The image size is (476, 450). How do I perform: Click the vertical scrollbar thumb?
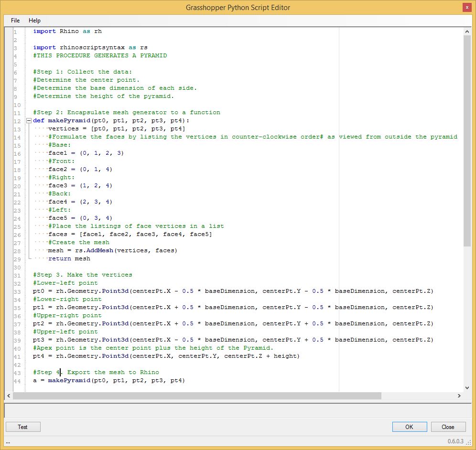point(467,141)
